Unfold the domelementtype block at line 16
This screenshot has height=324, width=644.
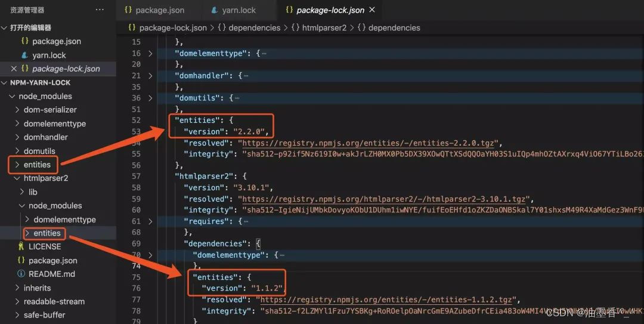(x=150, y=54)
